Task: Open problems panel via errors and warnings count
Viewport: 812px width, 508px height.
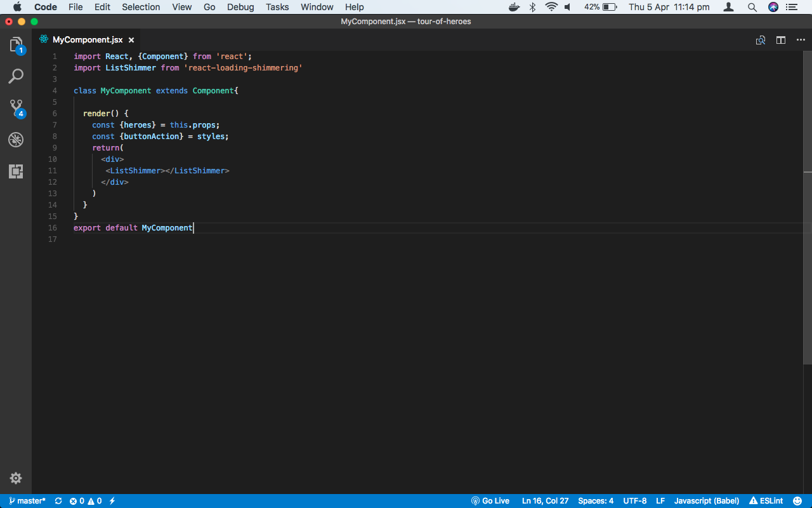Action: pos(86,501)
